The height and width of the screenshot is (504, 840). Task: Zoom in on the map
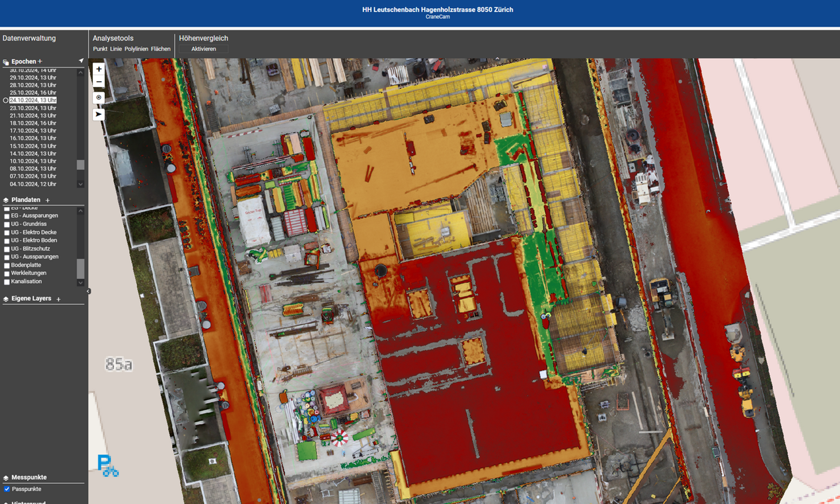(x=98, y=69)
